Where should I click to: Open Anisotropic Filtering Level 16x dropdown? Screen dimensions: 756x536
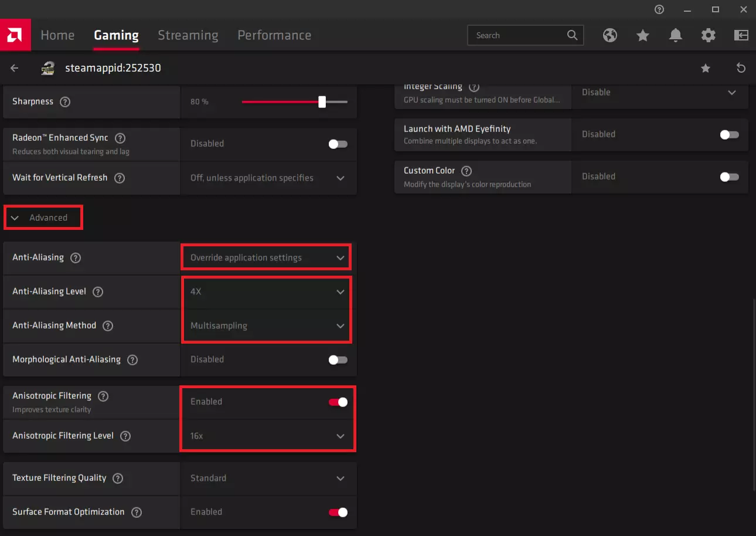pos(268,436)
